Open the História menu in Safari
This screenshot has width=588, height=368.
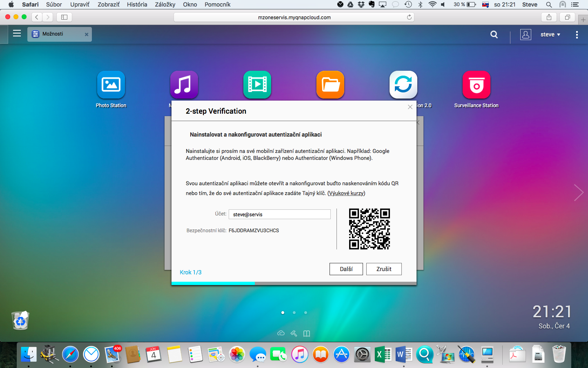[137, 4]
